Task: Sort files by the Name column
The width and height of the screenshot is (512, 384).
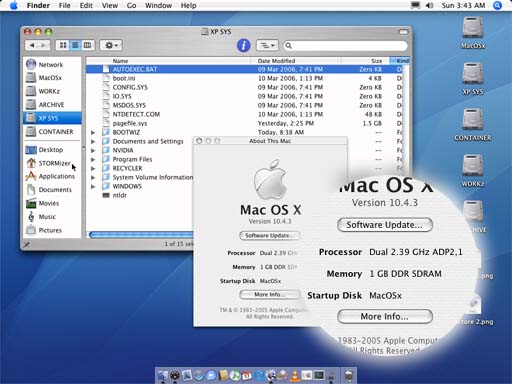Action: tap(169, 61)
